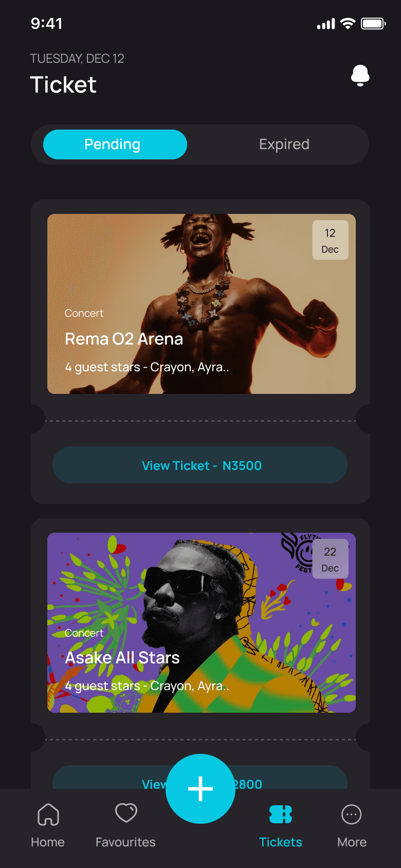The height and width of the screenshot is (868, 401).
Task: Tap the Wi-Fi status icon
Action: [x=348, y=24]
